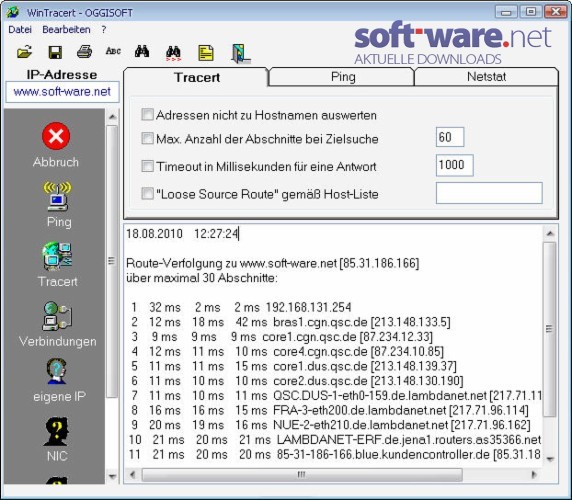Switch to the Tracert tab

tap(197, 77)
